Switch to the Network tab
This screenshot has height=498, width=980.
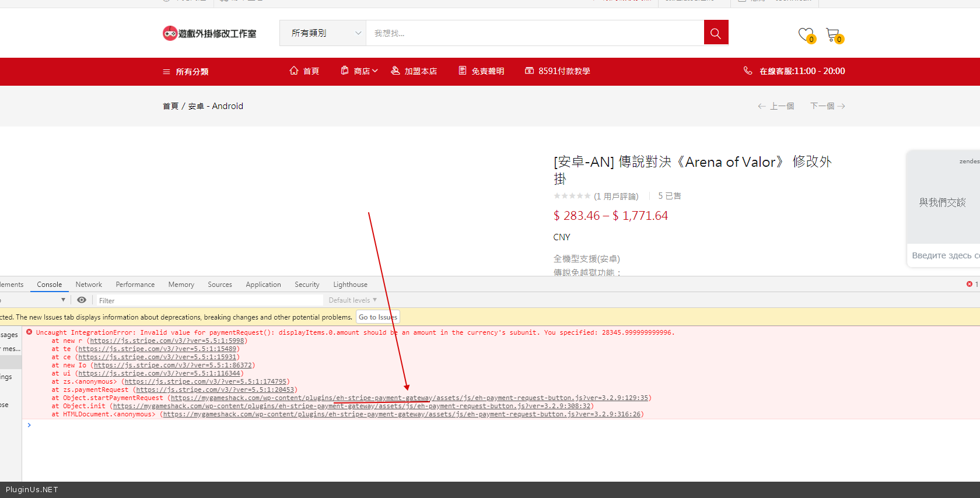[89, 285]
